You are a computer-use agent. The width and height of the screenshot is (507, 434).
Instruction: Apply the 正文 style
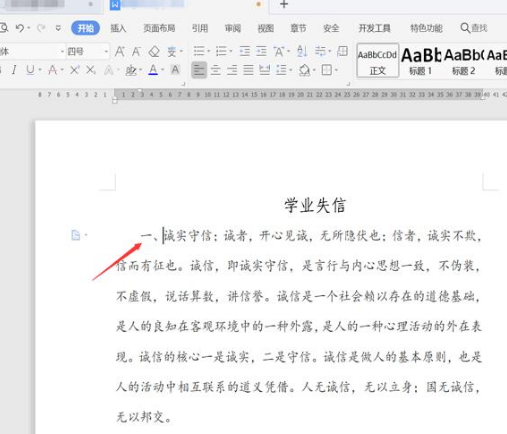[377, 60]
